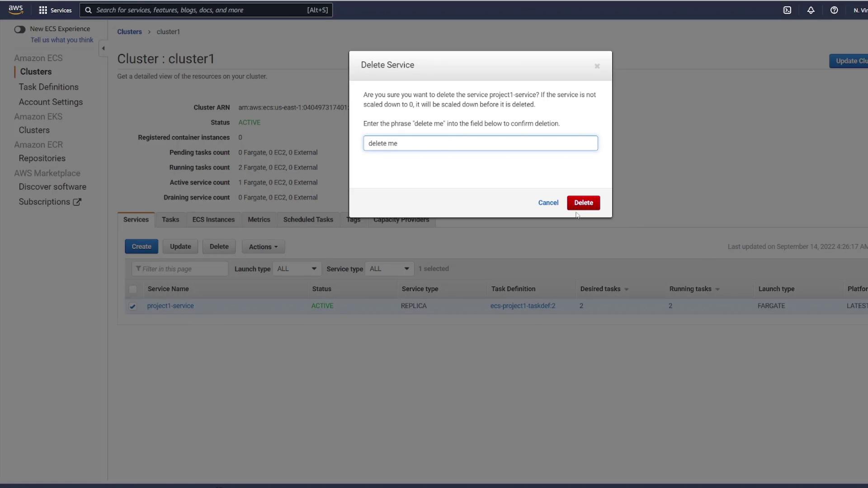Click the Filter in this page field
Viewport: 868px width, 488px height.
(x=180, y=269)
